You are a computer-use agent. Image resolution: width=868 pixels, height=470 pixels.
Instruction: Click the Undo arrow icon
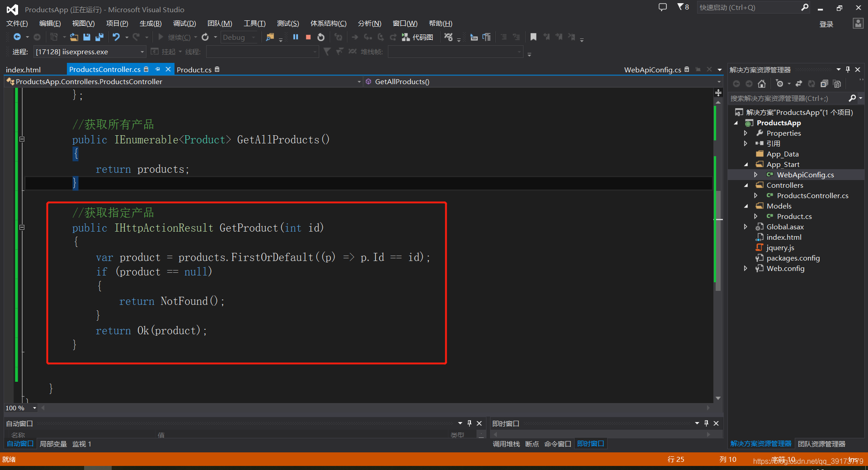tap(116, 37)
